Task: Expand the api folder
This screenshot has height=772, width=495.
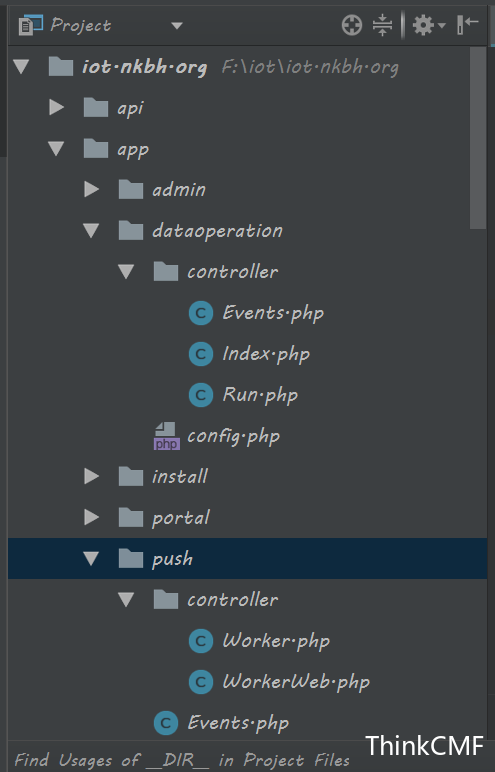Action: pyautogui.click(x=57, y=107)
